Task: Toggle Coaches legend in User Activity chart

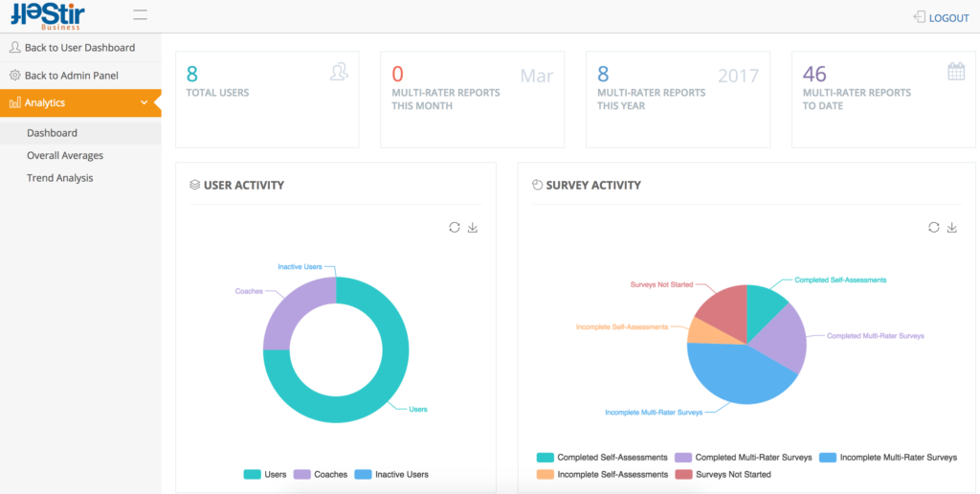Action: click(320, 474)
